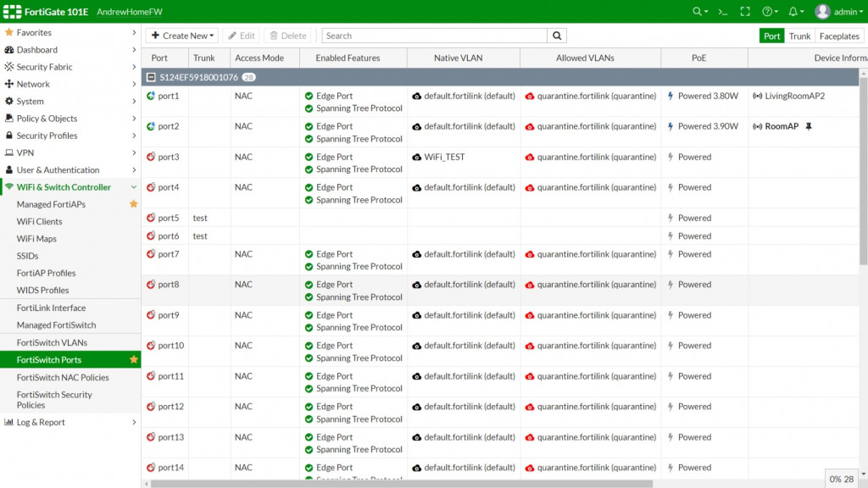Click the LivingRoomAP2 access point icon
The height and width of the screenshot is (488, 868).
[757, 97]
